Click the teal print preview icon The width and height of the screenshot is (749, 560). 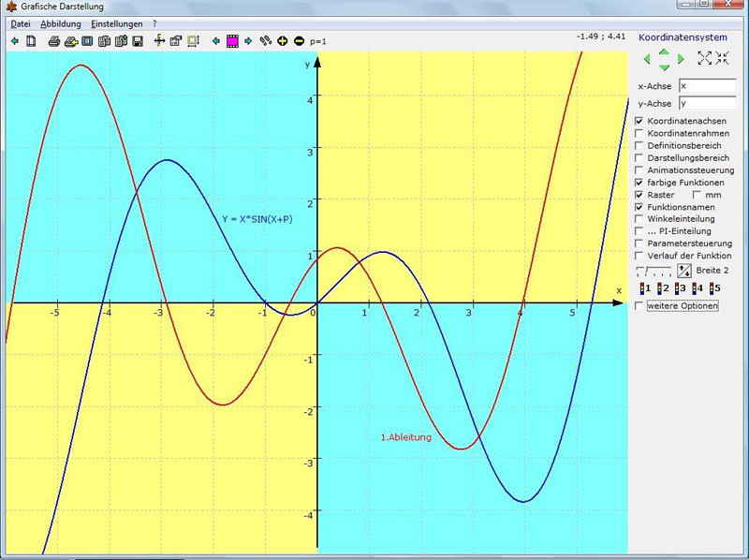point(87,41)
